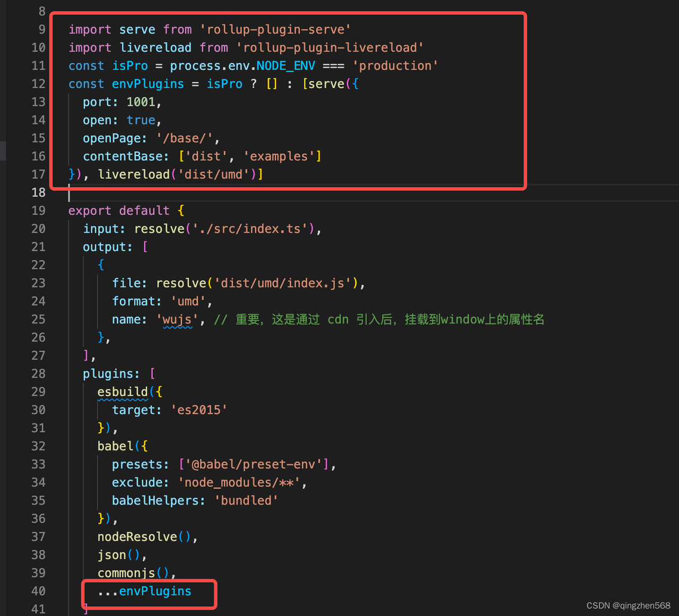Click the 'dist/umd/index.js' file path
The height and width of the screenshot is (616, 679).
click(x=283, y=283)
